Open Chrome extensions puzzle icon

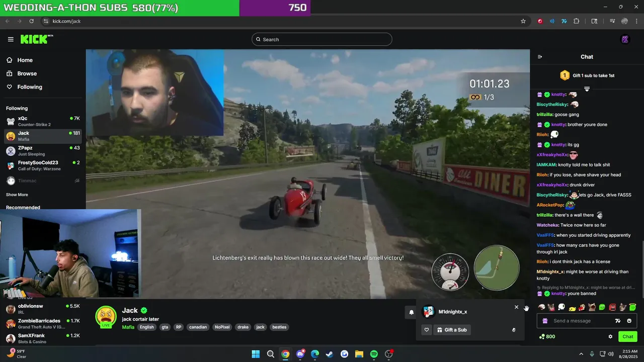pyautogui.click(x=577, y=21)
